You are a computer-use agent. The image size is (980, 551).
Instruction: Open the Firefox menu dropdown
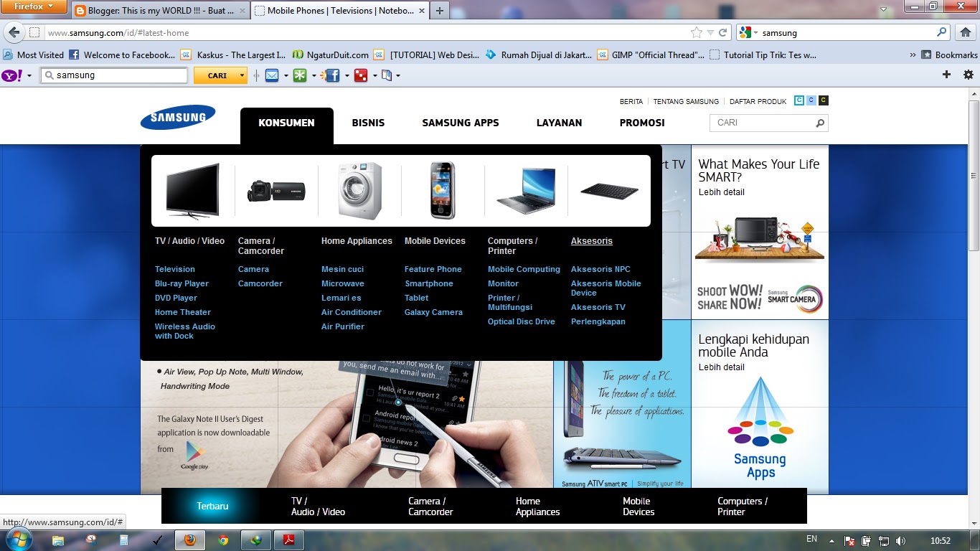click(34, 6)
